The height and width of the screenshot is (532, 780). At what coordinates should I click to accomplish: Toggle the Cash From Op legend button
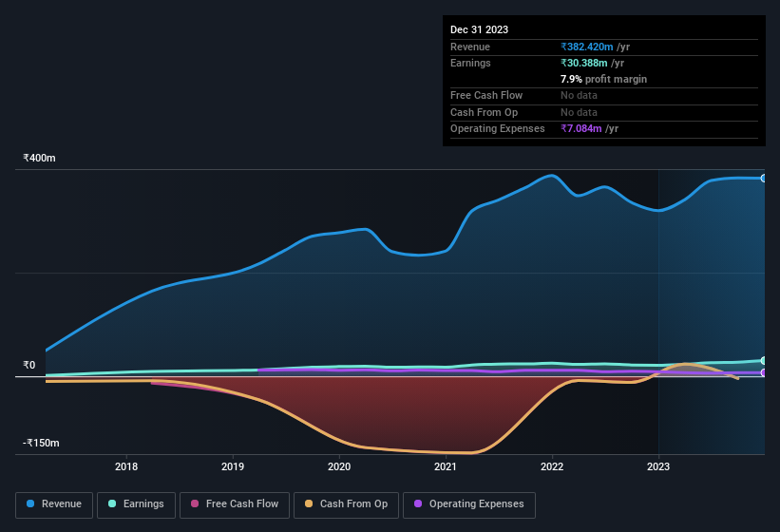tap(346, 505)
